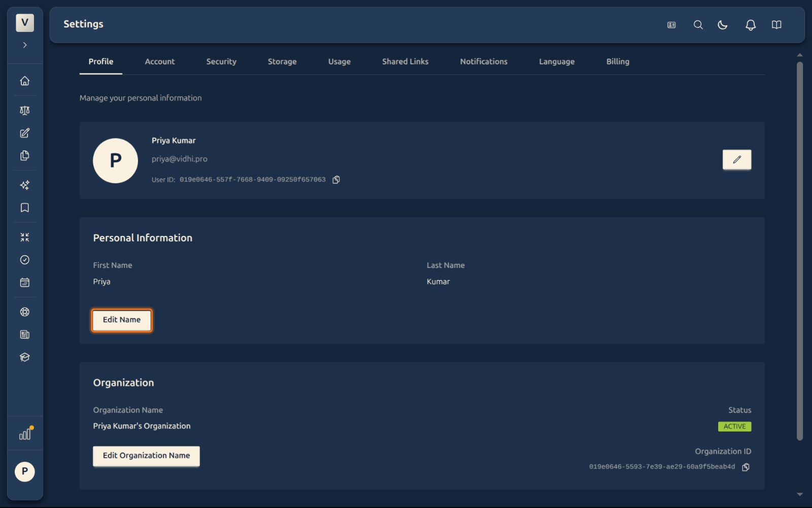Click the Personal Information heading
The height and width of the screenshot is (508, 812).
pos(143,238)
